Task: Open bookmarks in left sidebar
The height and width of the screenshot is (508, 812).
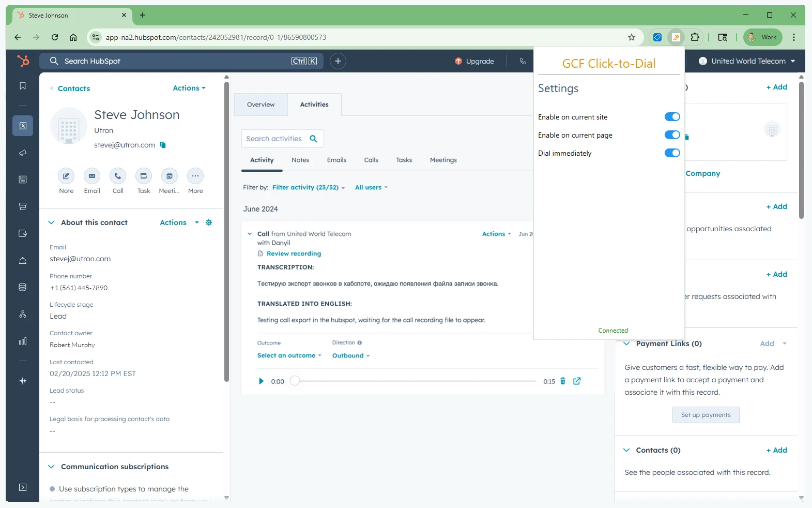Action: pos(23,86)
